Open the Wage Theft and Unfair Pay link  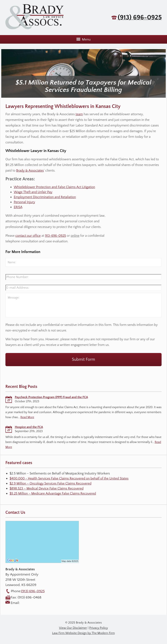pos(33,192)
